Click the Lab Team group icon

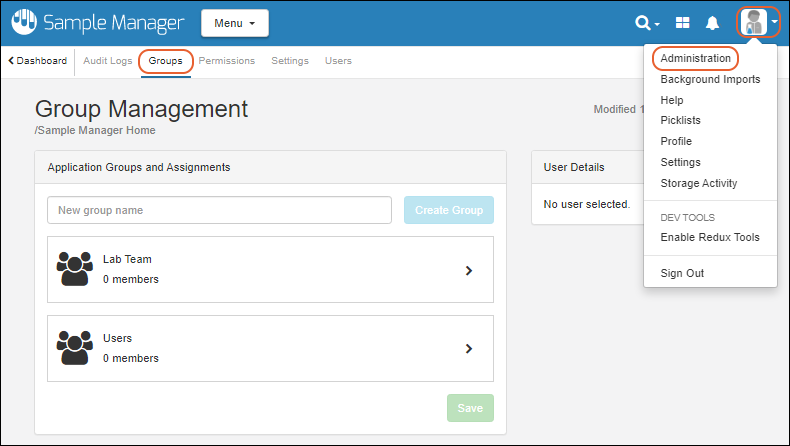click(75, 269)
